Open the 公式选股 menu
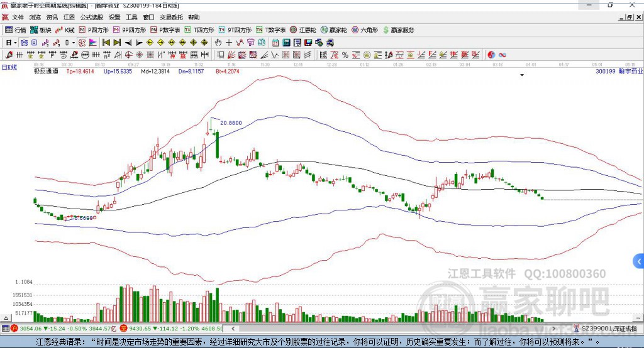This screenshot has height=348, width=644. point(92,17)
